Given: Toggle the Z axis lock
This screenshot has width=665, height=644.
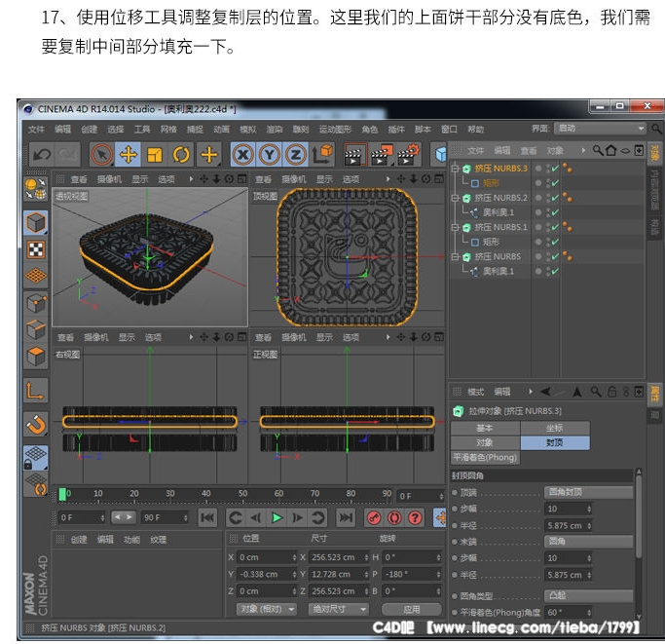Looking at the screenshot, I should pos(296,155).
